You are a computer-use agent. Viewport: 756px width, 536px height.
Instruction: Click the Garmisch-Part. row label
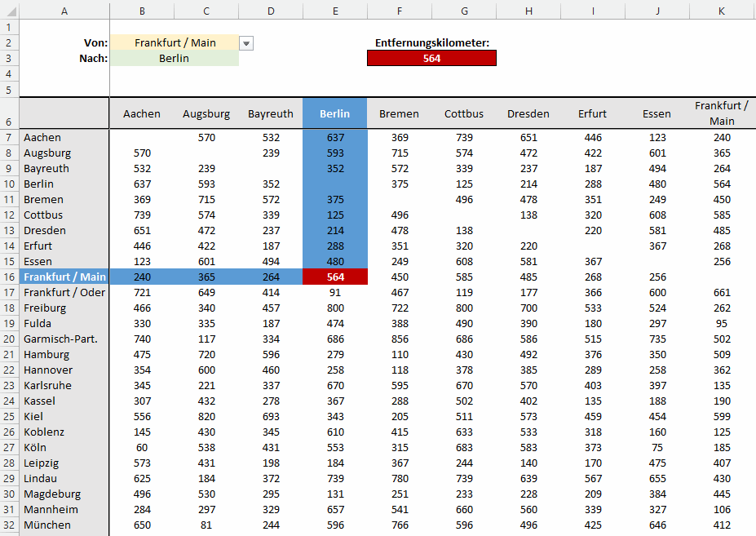click(60, 339)
